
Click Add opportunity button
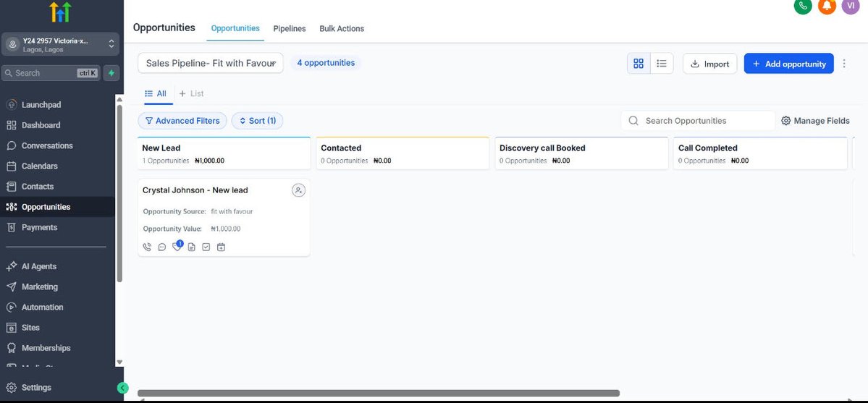tap(789, 64)
